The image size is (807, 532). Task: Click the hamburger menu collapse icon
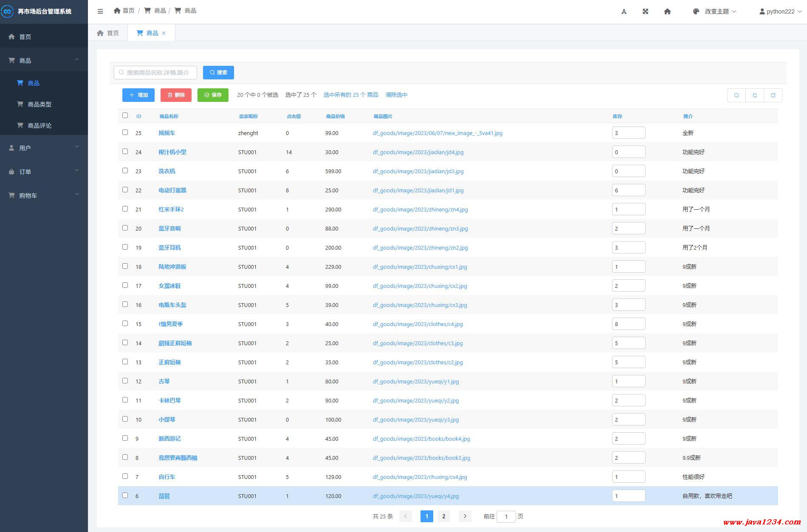pos(100,11)
